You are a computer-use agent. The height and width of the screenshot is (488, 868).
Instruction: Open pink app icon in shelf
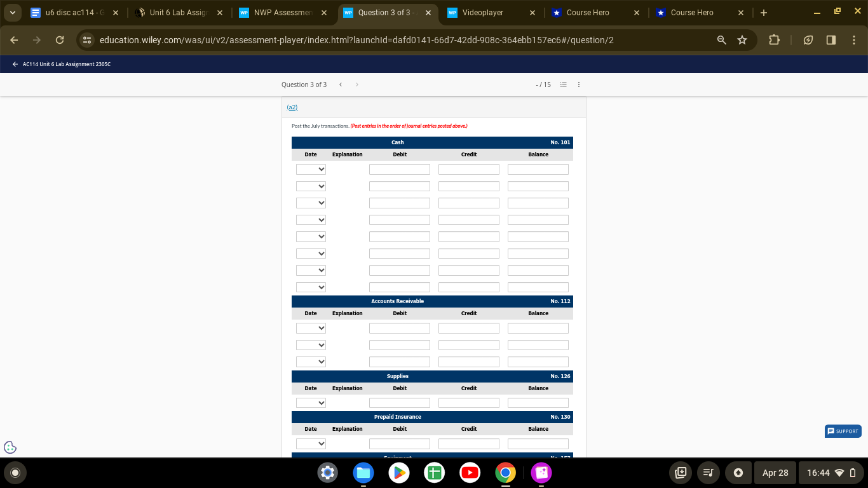point(541,473)
